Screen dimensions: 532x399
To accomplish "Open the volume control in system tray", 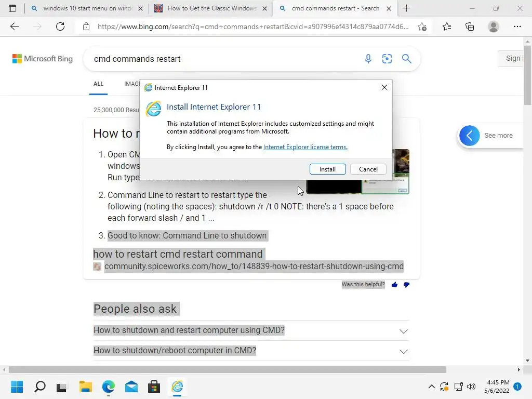I will pos(471,387).
